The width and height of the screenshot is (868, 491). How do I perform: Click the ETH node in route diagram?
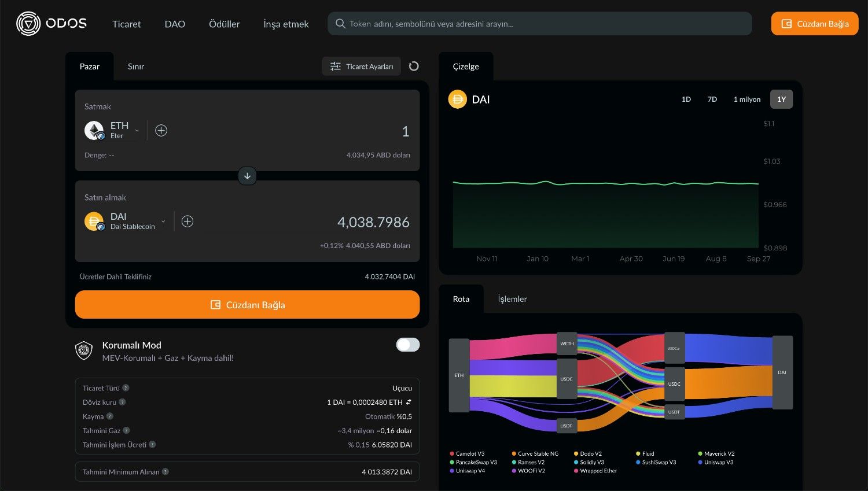pyautogui.click(x=459, y=375)
